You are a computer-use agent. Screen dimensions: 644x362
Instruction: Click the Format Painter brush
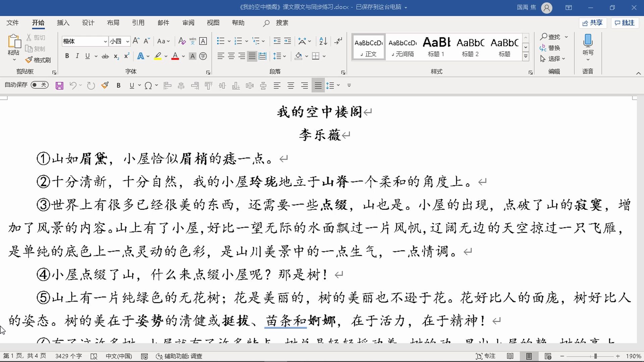coord(38,60)
